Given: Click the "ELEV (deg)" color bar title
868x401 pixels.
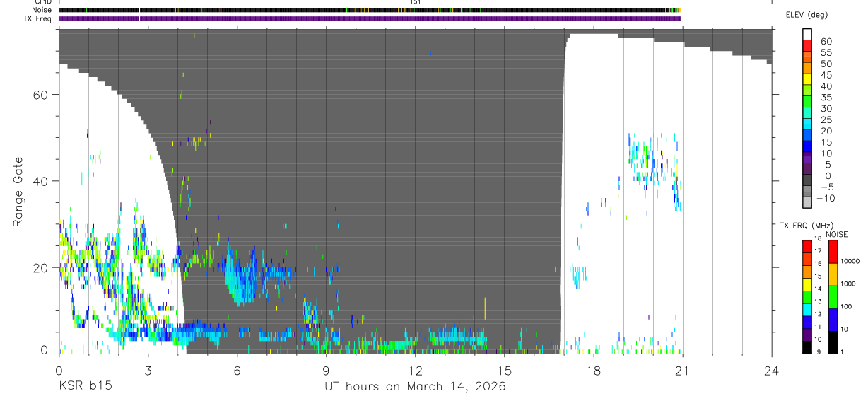Looking at the screenshot, I should (806, 15).
